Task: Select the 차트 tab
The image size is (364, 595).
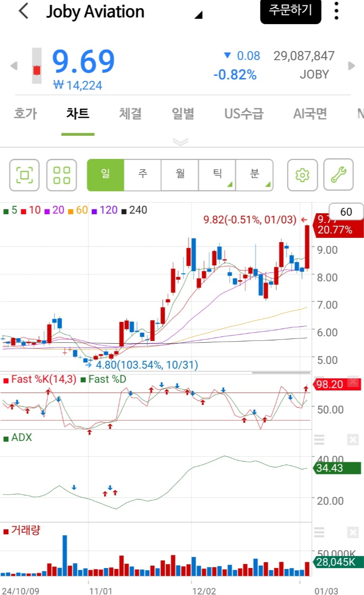Action: (x=78, y=114)
